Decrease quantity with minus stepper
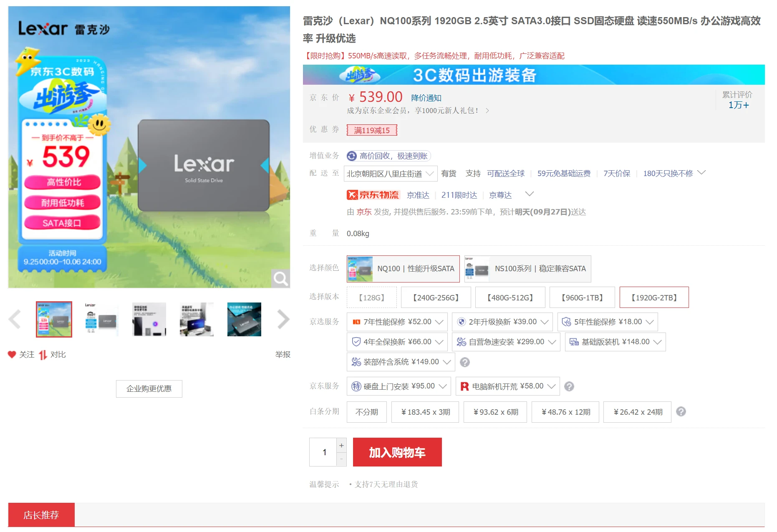The height and width of the screenshot is (532, 777). pos(342,459)
